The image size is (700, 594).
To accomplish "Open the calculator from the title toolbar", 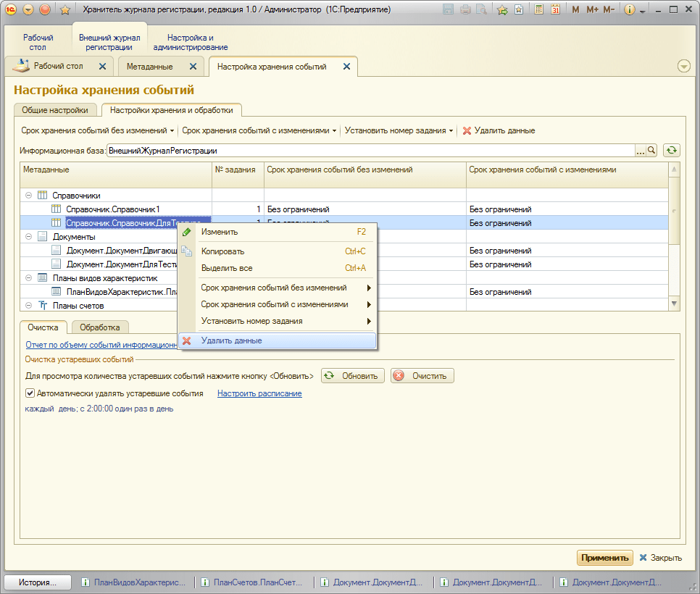I will point(539,10).
